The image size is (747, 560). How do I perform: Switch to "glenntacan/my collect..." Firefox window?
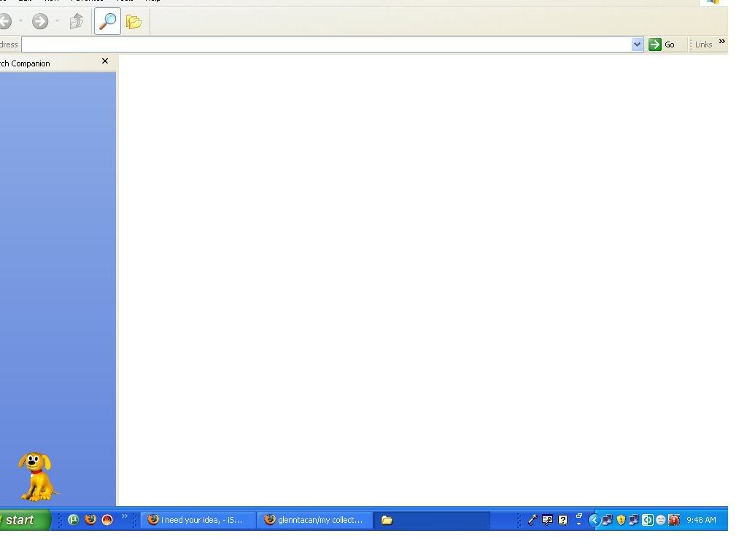coord(315,520)
